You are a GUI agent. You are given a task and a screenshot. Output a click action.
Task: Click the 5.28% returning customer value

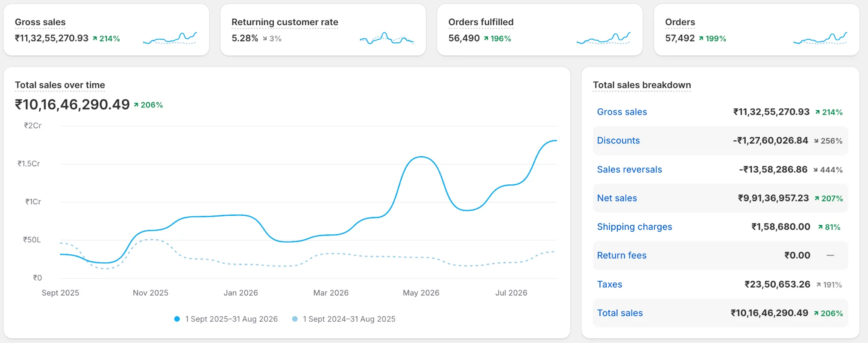coord(245,38)
